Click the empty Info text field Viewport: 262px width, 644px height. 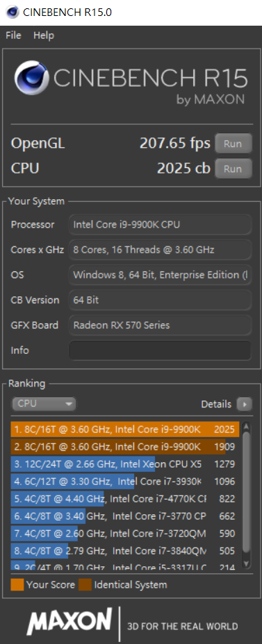[x=160, y=350]
